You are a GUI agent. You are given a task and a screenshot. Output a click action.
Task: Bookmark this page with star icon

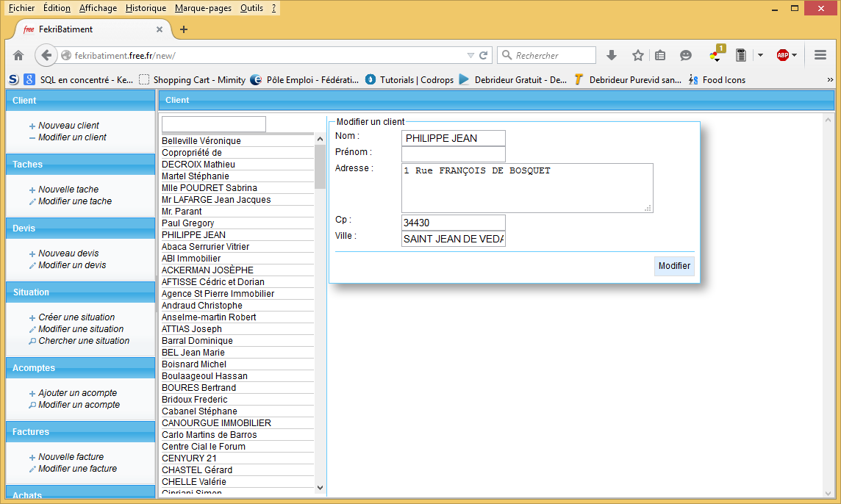(637, 55)
